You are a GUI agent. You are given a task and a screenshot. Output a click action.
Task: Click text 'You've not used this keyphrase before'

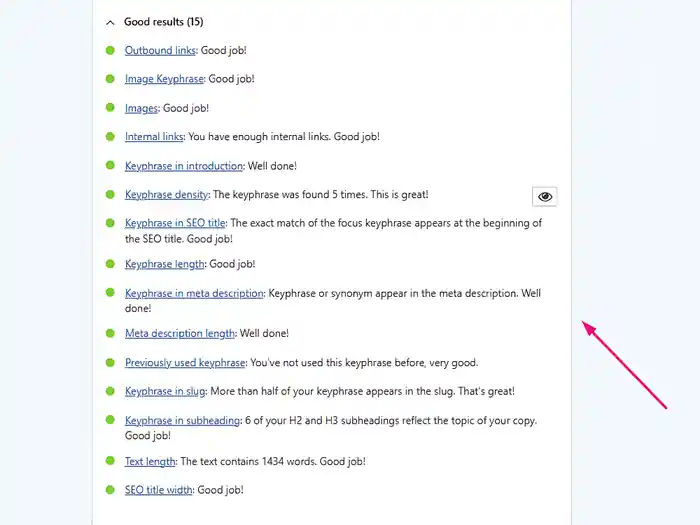point(337,362)
